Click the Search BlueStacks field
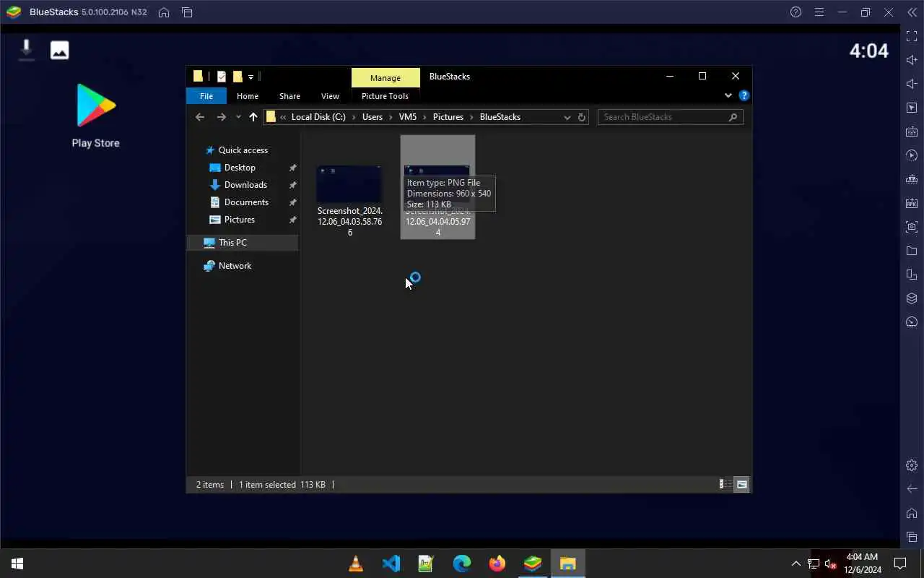 pyautogui.click(x=670, y=117)
